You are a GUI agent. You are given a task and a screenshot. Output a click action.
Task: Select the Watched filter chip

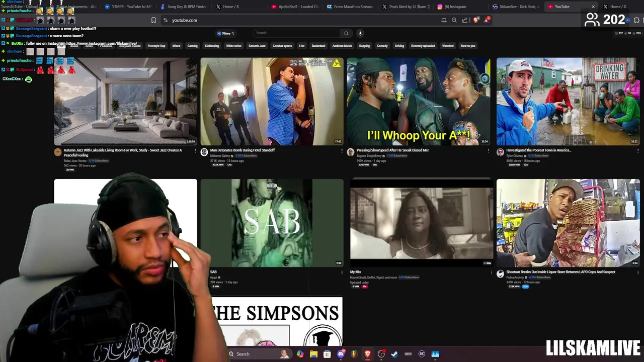click(x=448, y=46)
